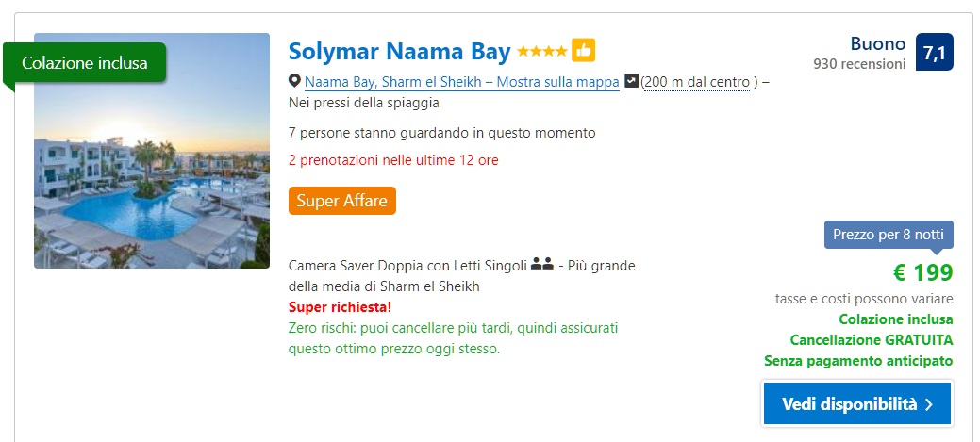
Task: Click the Buono rating label
Action: 877,43
